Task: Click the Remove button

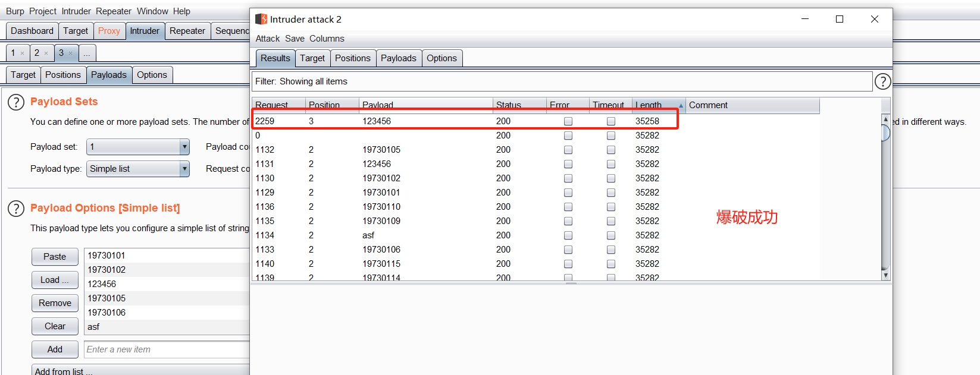Action: 55,303
